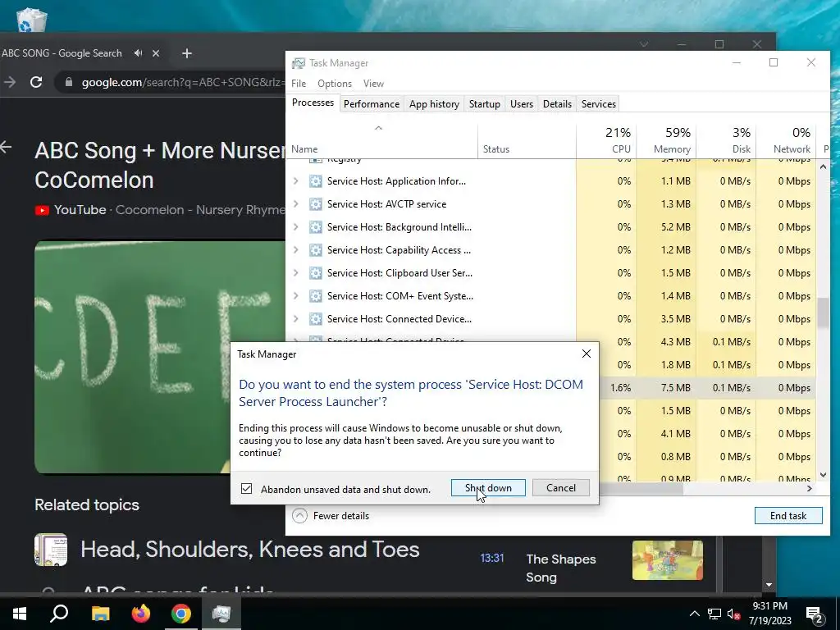Close the Task Manager confirmation dialog
840x630 pixels.
point(587,354)
